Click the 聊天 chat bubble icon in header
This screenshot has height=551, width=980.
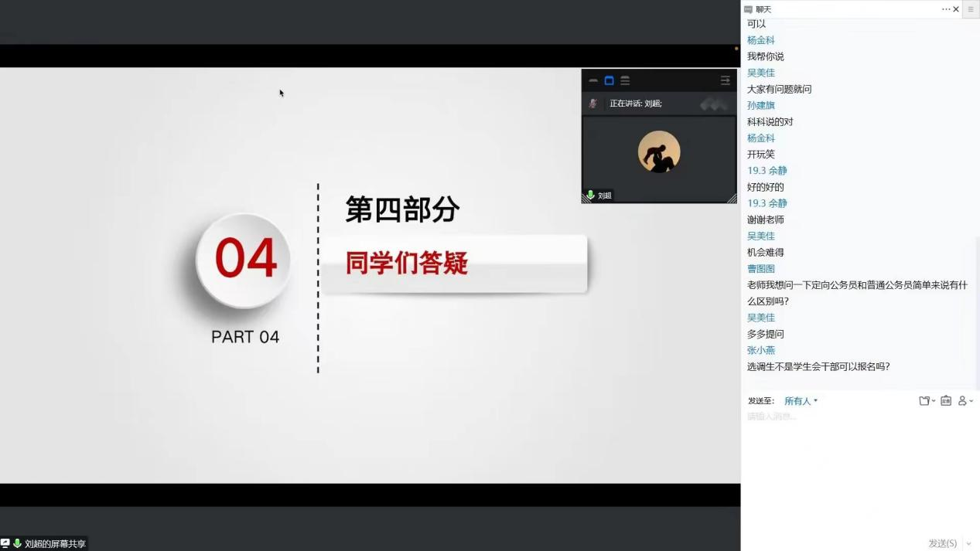pyautogui.click(x=748, y=9)
